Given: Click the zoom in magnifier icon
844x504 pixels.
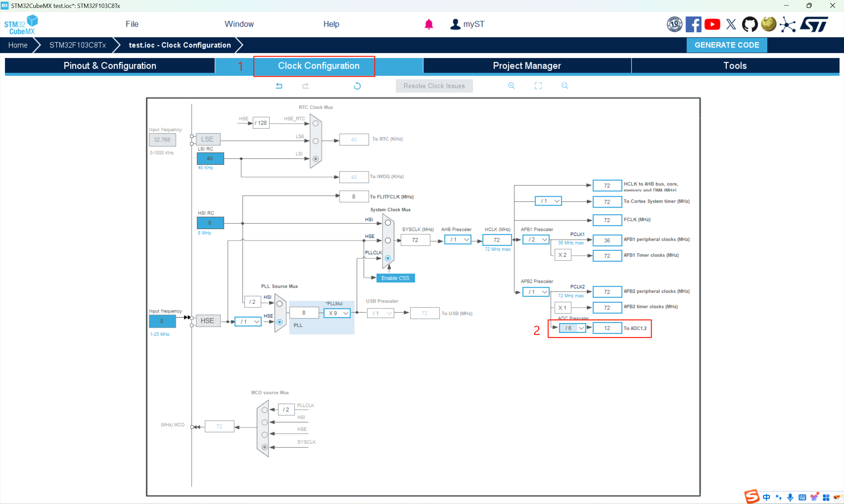Looking at the screenshot, I should coord(511,86).
